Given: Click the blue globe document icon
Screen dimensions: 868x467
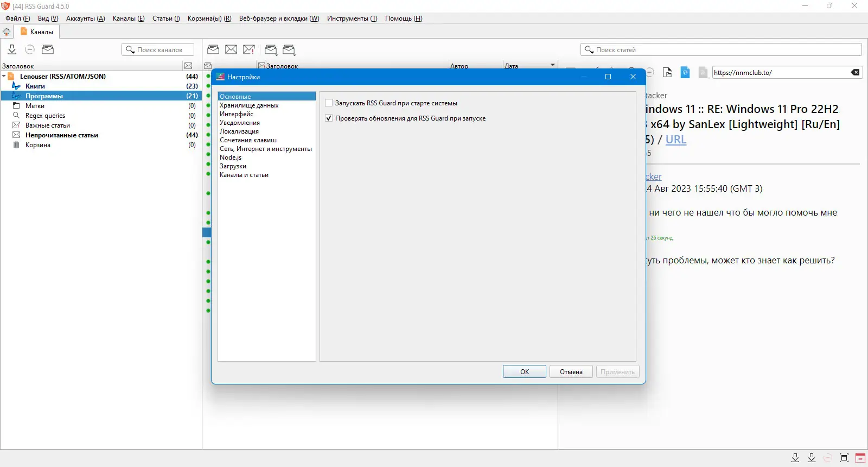Looking at the screenshot, I should click(x=685, y=72).
